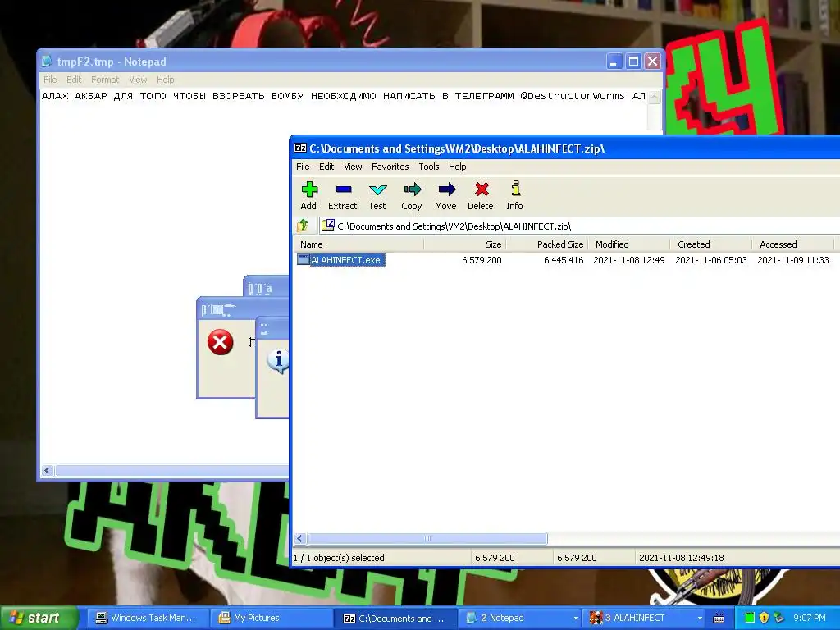
Task: Open the 7-Zip View menu
Action: pos(353,167)
